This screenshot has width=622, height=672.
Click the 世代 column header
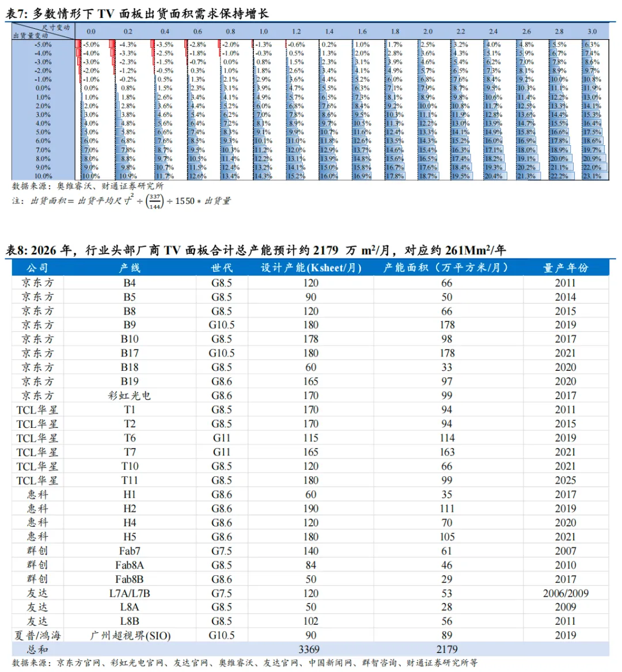coord(222,268)
